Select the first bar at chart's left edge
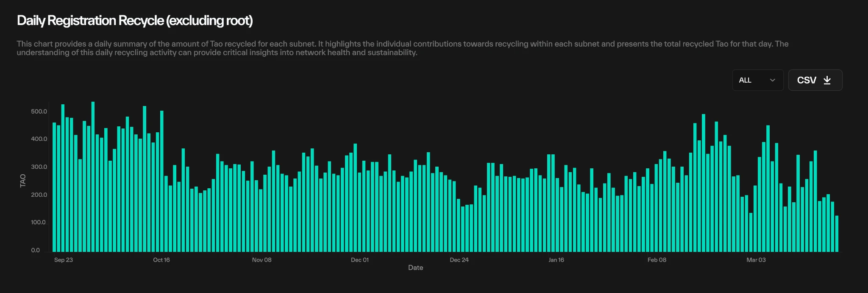868x293 pixels. tap(54, 187)
